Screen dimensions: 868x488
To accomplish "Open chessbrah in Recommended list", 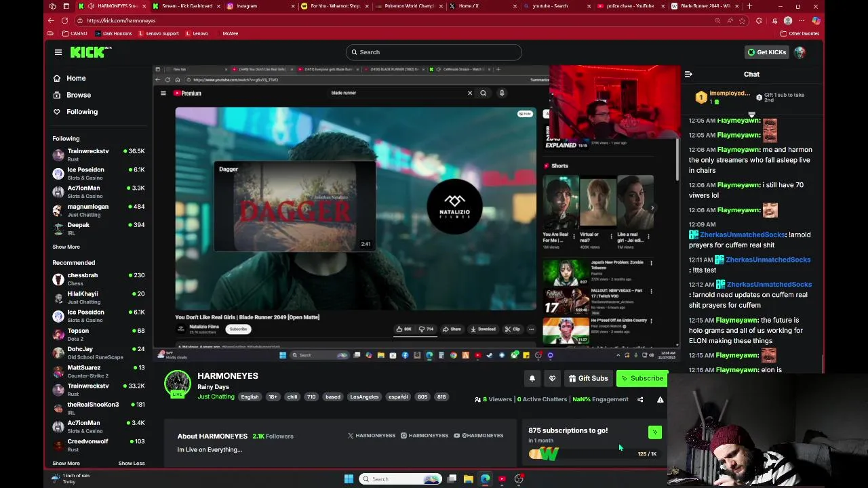I will [x=99, y=279].
